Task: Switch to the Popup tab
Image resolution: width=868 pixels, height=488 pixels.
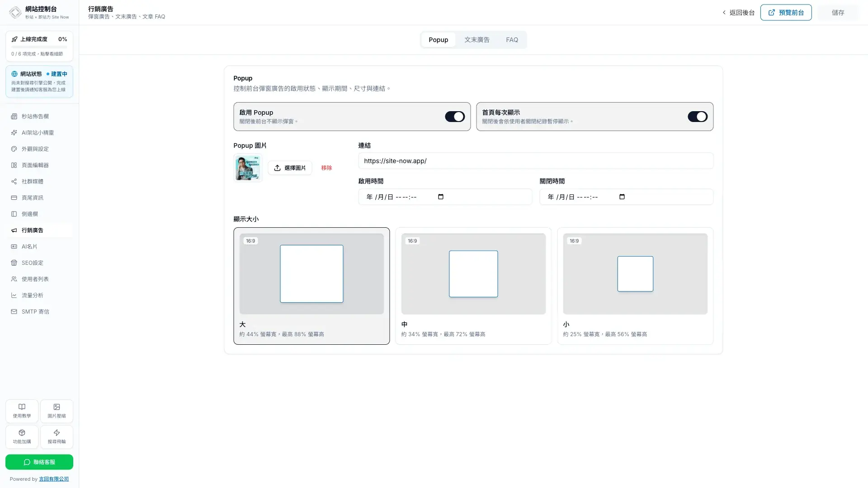Action: coord(438,40)
